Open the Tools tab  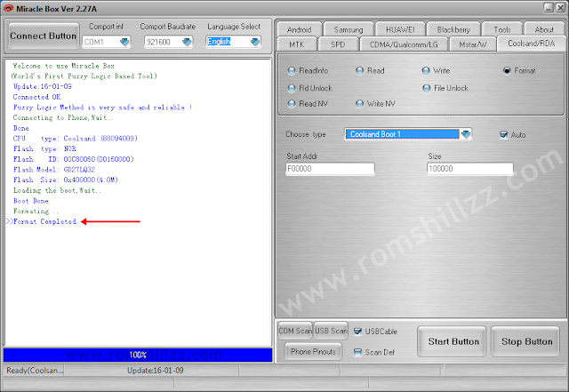click(x=502, y=29)
